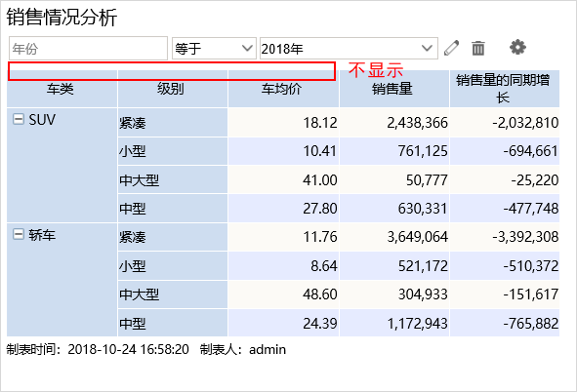The image size is (577, 392).
Task: Collapse the 轿车 group row
Action: click(x=18, y=234)
